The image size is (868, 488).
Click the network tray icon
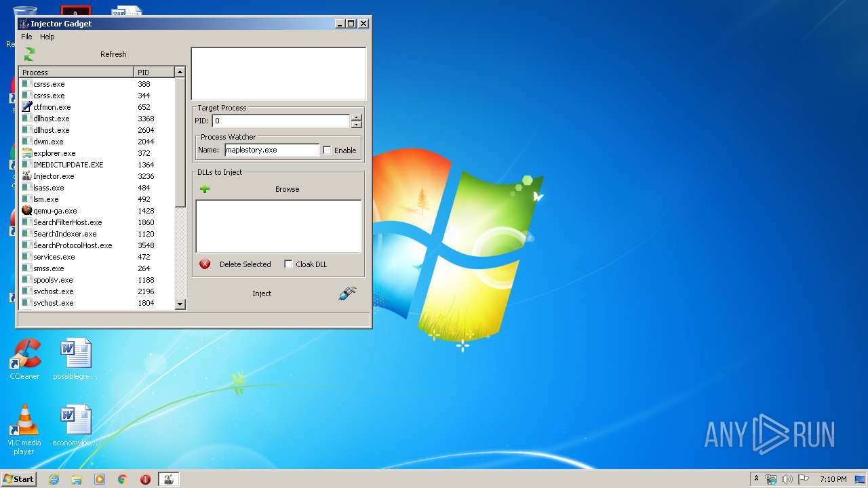(771, 479)
